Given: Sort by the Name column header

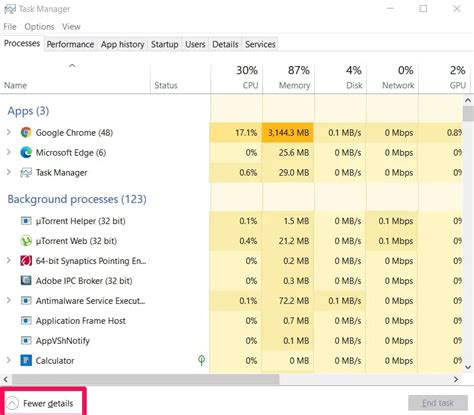Looking at the screenshot, I should click(x=75, y=79).
